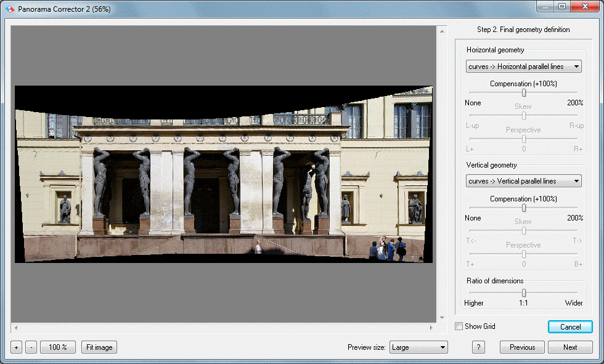
Task: Open the Horizontal geometry mode dropdown
Action: [524, 67]
